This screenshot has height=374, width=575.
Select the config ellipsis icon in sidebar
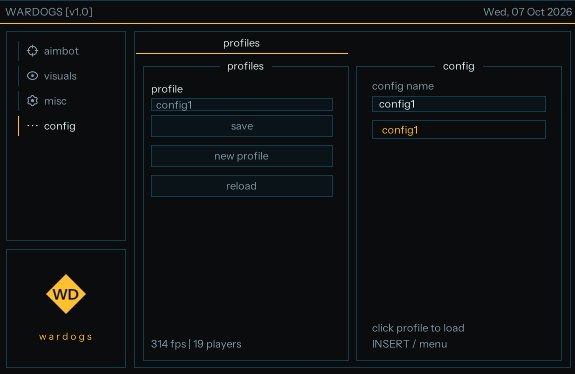[32, 126]
